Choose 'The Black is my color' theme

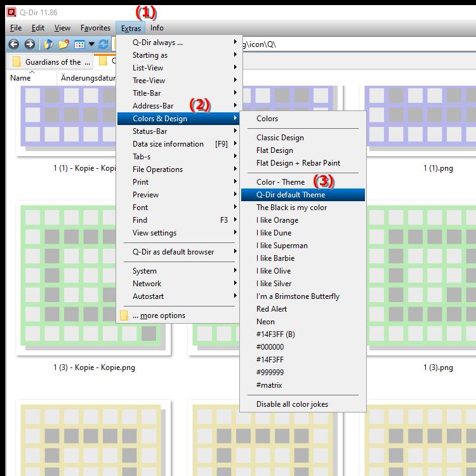coord(291,208)
